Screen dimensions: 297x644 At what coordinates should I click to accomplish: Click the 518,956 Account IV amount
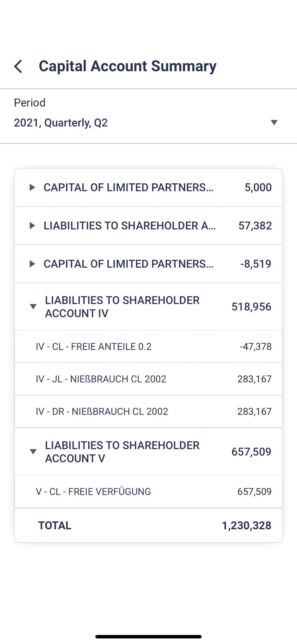(x=251, y=307)
